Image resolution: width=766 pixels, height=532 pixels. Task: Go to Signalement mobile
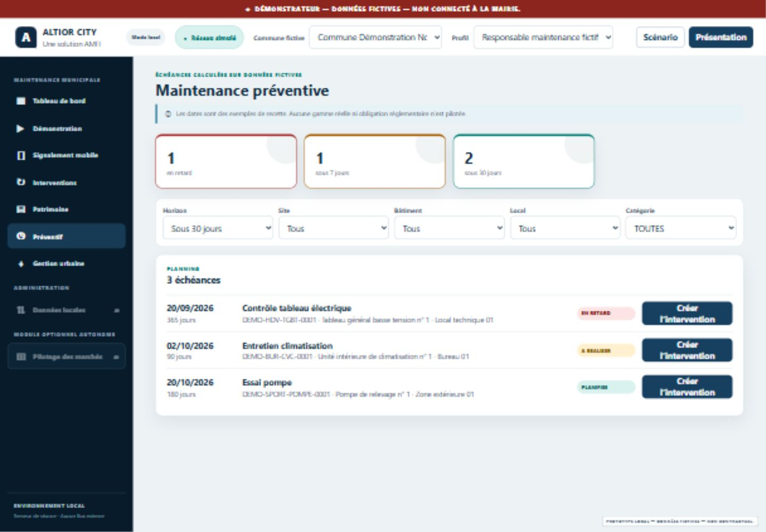pos(66,155)
